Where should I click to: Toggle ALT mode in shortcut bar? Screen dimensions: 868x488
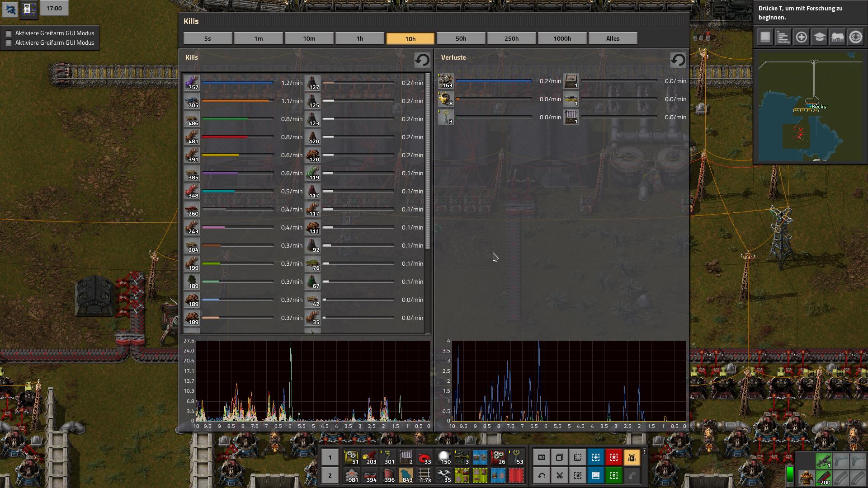(x=541, y=457)
